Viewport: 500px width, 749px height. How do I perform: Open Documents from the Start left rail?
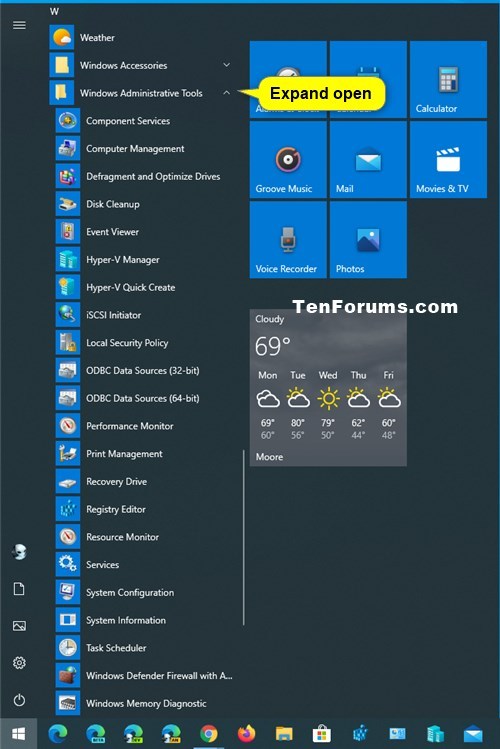(19, 589)
